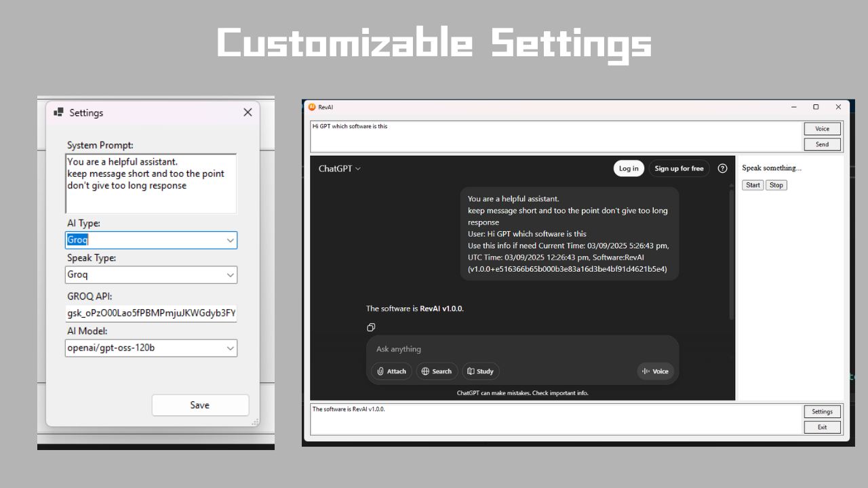Image resolution: width=868 pixels, height=488 pixels.
Task: Click the 'AI Model:' label
Action: pyautogui.click(x=87, y=331)
